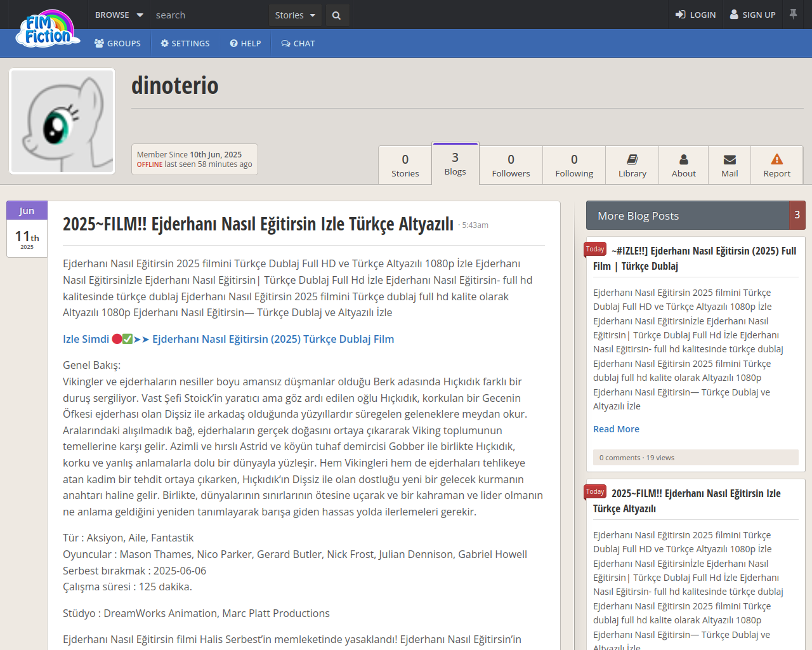This screenshot has width=812, height=650.
Task: Open the About tab person icon
Action: 684,159
